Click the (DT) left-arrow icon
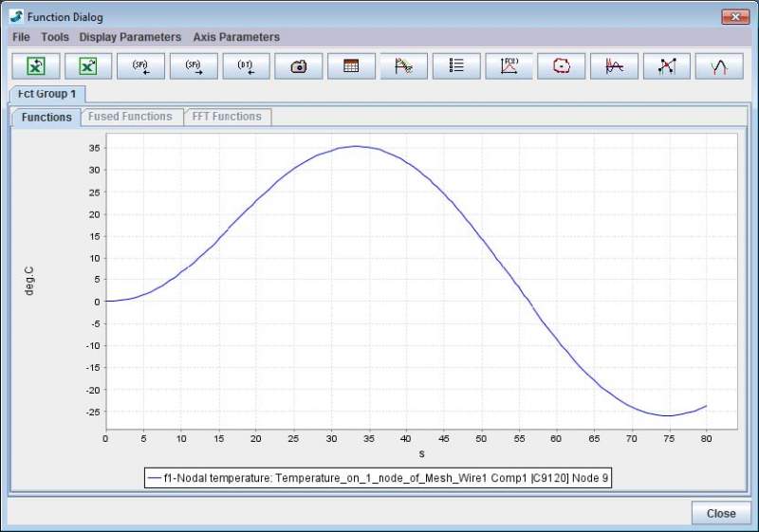This screenshot has width=759, height=532. click(246, 65)
